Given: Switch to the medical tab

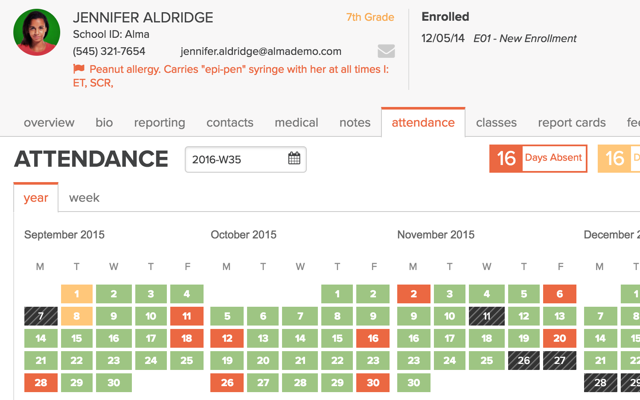Looking at the screenshot, I should 296,122.
